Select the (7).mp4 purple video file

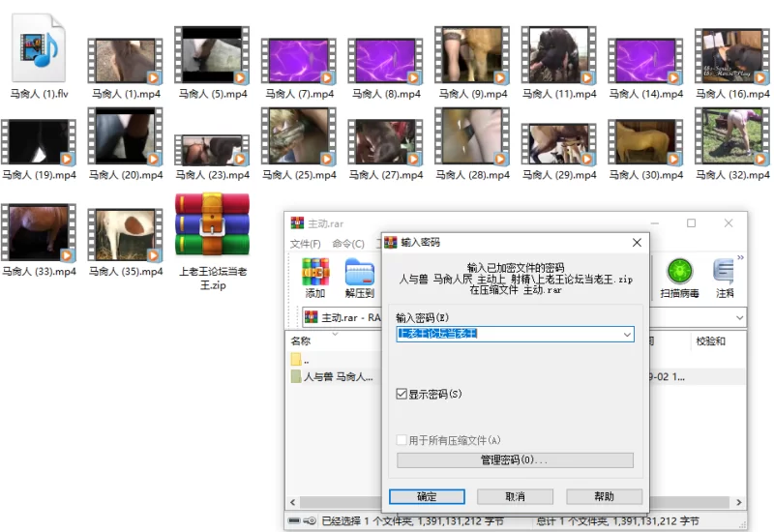(x=299, y=60)
